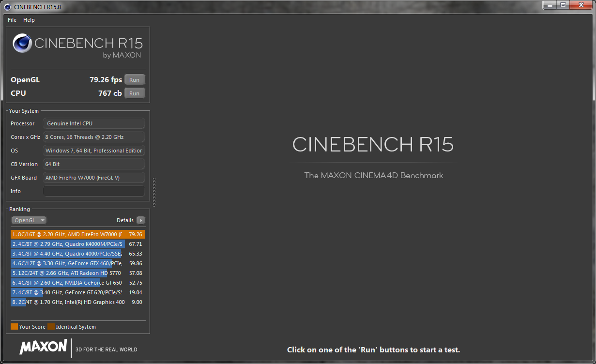
Task: Click the brown Identical System legend swatch
Action: coord(51,327)
